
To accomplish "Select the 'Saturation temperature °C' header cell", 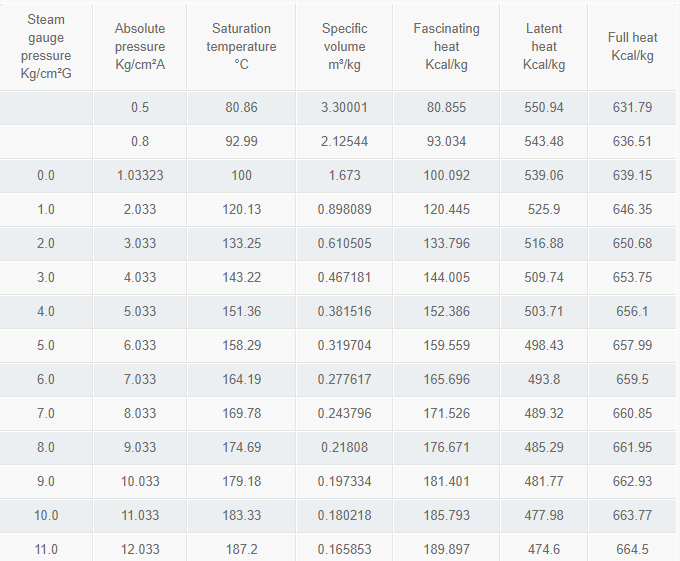I will point(241,47).
